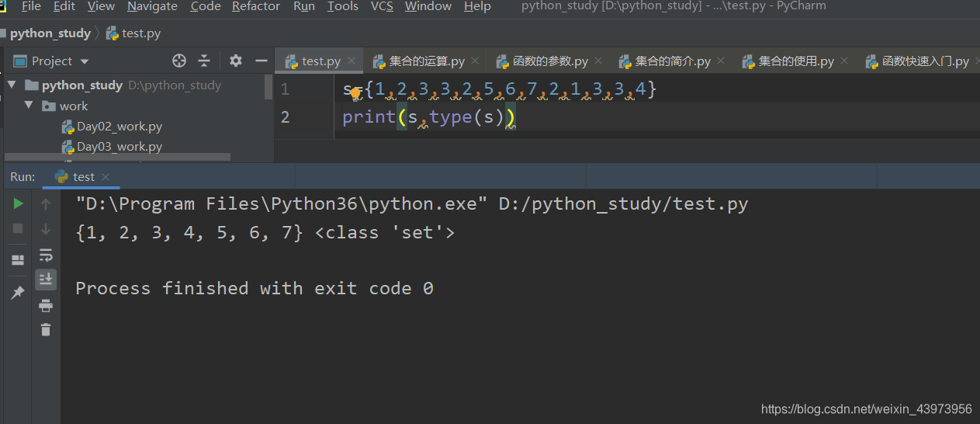This screenshot has height=424, width=980.
Task: Switch to 集合的运算.py tab
Action: [x=419, y=61]
